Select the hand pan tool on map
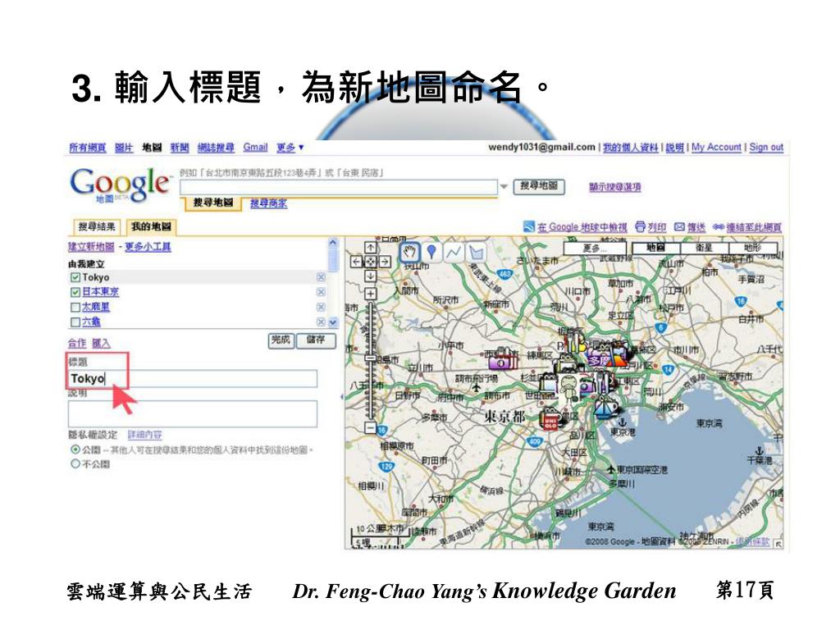Image resolution: width=840 pixels, height=630 pixels. pos(410,252)
